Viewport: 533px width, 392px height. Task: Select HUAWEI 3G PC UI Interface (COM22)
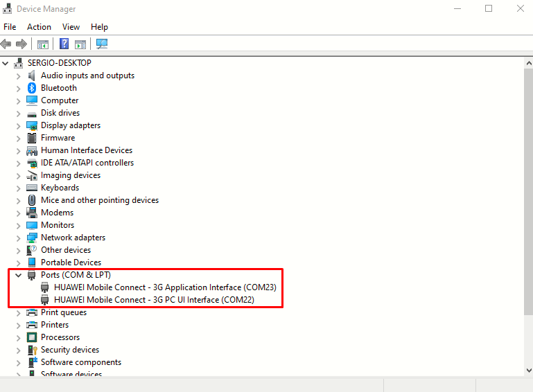pyautogui.click(x=154, y=300)
